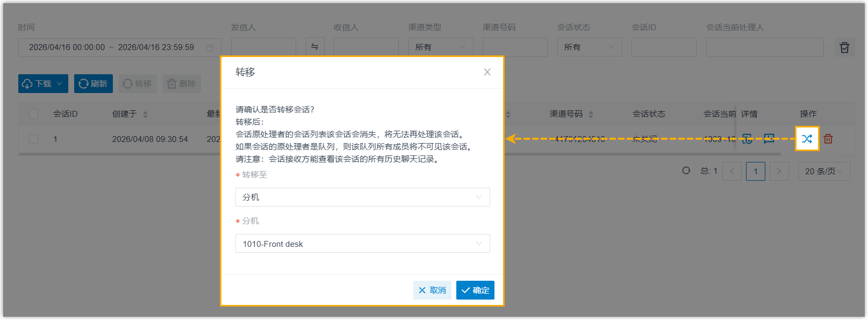Click the clear filters trash icon
The image size is (868, 320).
[844, 47]
